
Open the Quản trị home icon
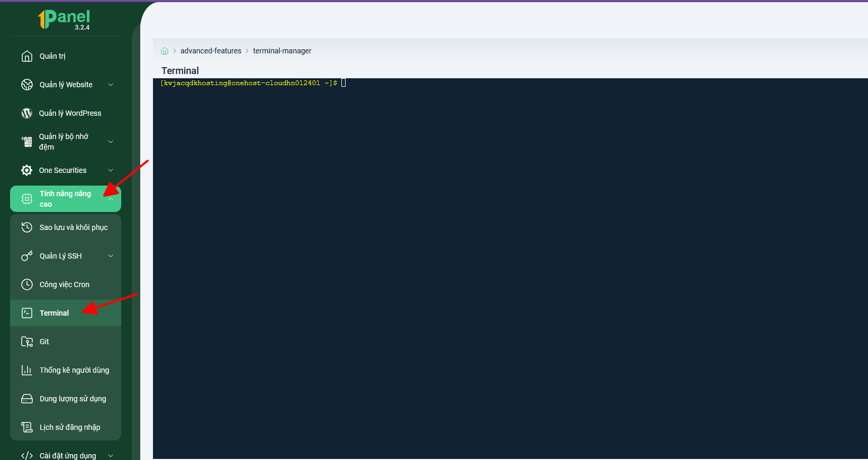pos(27,56)
